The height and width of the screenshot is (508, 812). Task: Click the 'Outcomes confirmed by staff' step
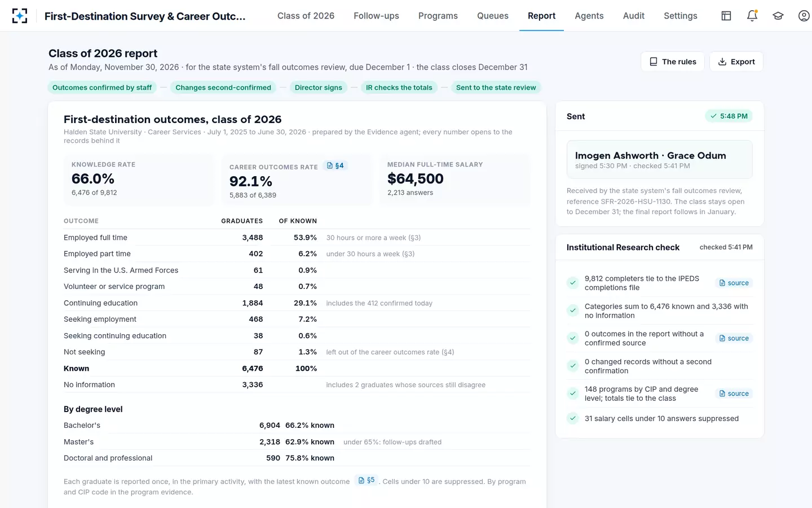coord(102,87)
